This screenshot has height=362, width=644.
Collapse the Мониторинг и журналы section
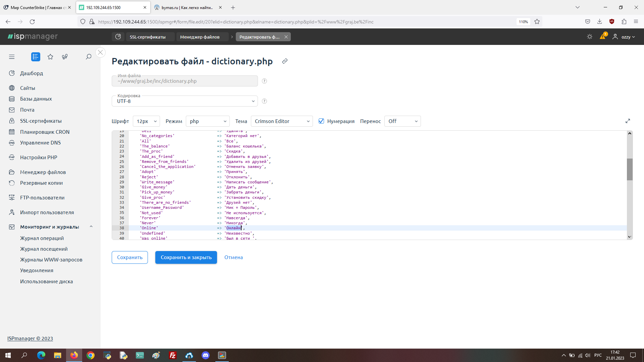(91, 227)
